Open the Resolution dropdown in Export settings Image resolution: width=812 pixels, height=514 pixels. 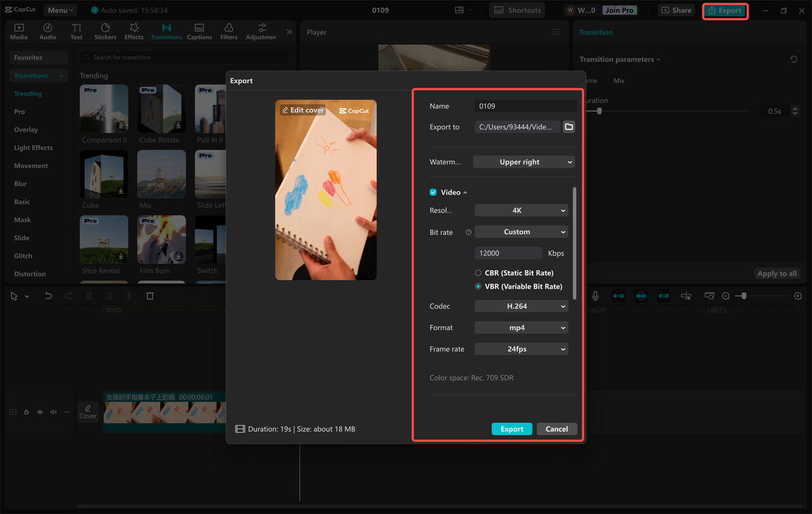tap(521, 210)
